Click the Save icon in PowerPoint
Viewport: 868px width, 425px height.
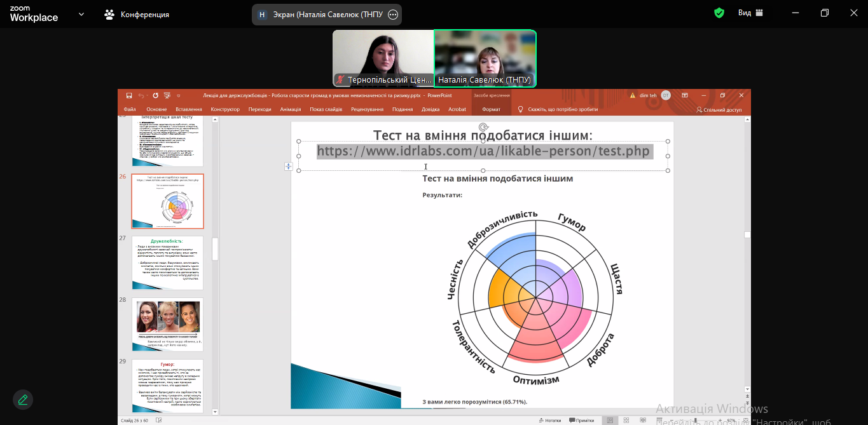(x=129, y=96)
